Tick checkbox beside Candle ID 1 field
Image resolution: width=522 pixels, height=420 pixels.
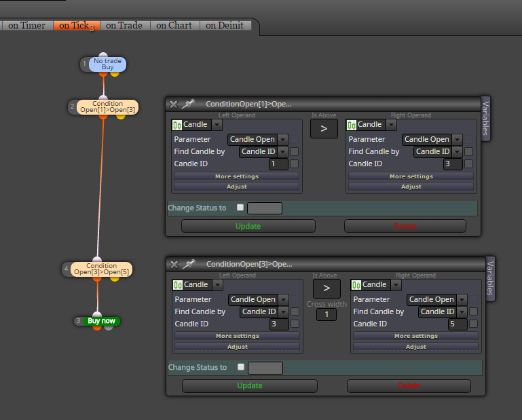coord(295,164)
